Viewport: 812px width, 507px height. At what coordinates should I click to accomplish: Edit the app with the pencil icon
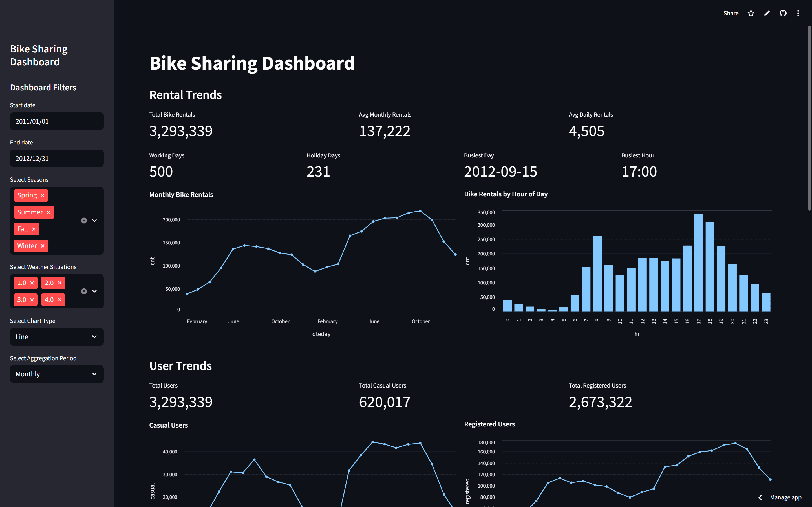click(x=767, y=13)
